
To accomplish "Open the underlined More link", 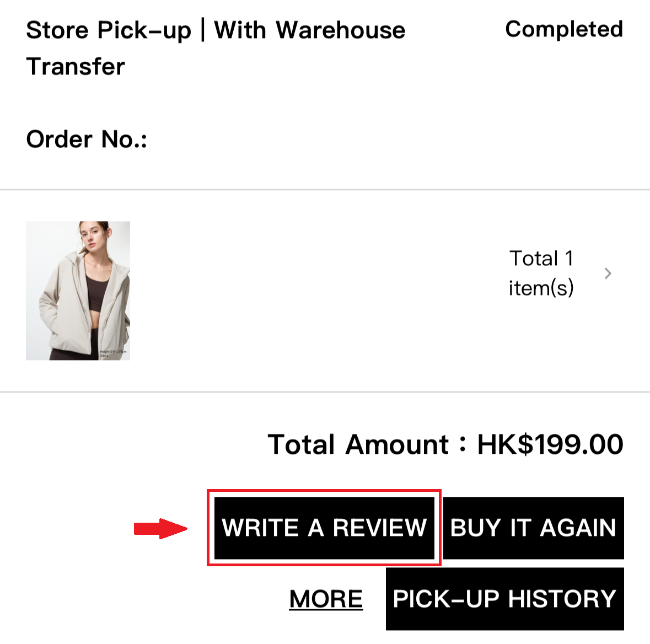I will click(326, 599).
